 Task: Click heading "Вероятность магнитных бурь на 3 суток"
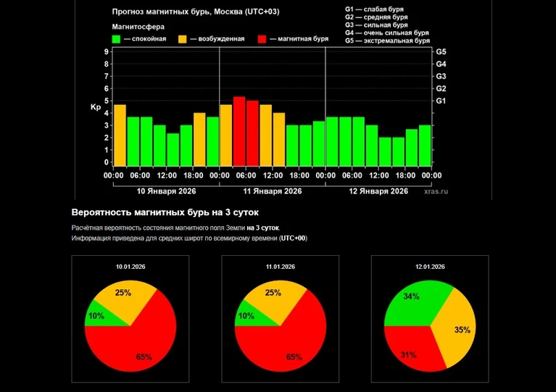pos(165,212)
